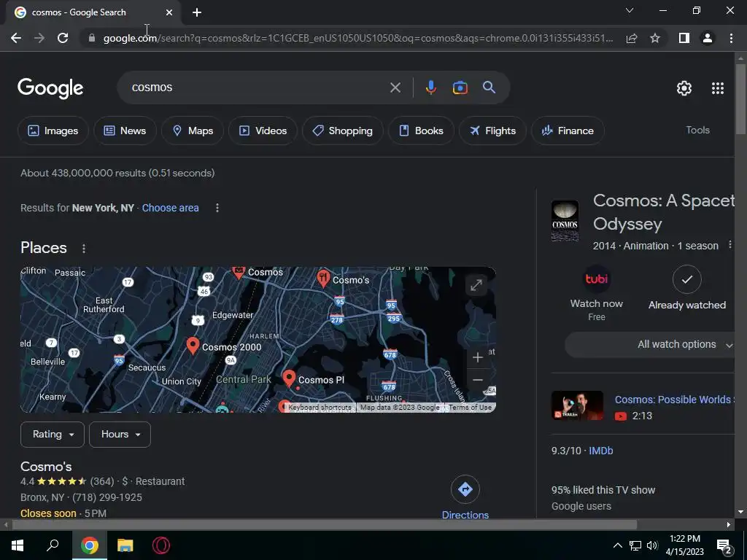Viewport: 747px width, 560px height.
Task: Open the IMDb rating link
Action: coord(601,451)
